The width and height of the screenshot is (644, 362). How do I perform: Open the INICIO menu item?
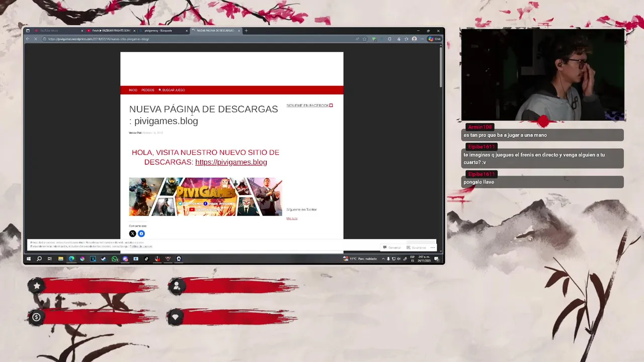click(133, 90)
